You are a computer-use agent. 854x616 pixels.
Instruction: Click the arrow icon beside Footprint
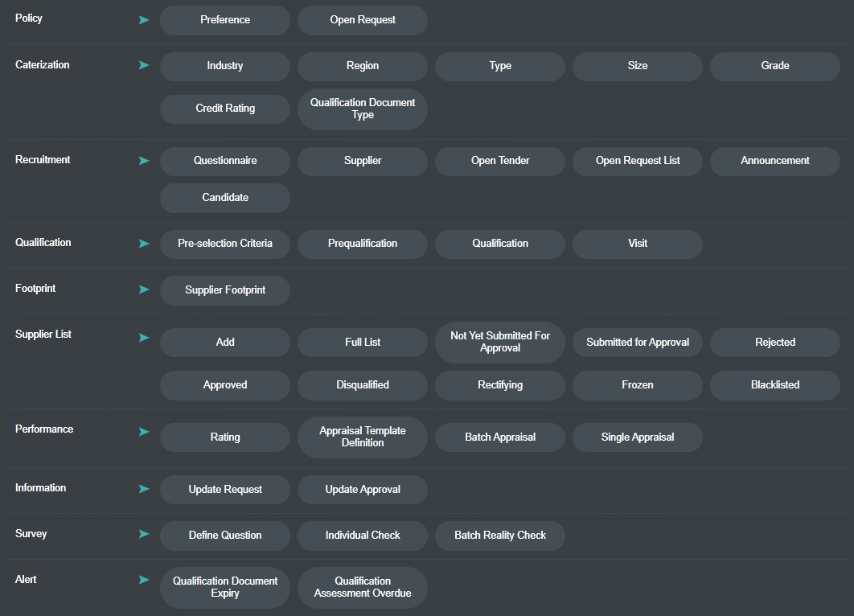coord(144,290)
